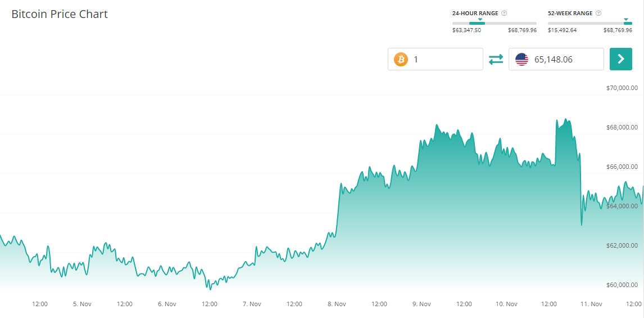
Task: Click the orange Bitcoin logo icon
Action: [x=401, y=59]
